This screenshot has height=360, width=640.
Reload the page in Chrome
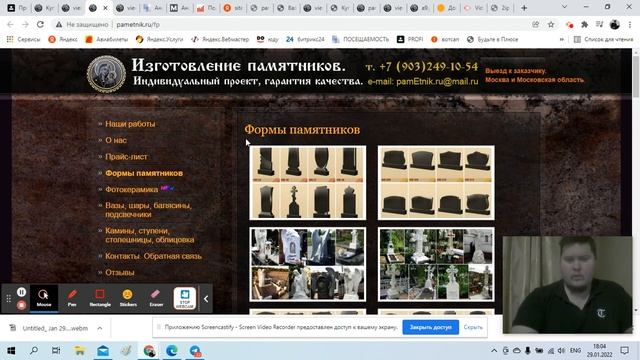pos(40,24)
